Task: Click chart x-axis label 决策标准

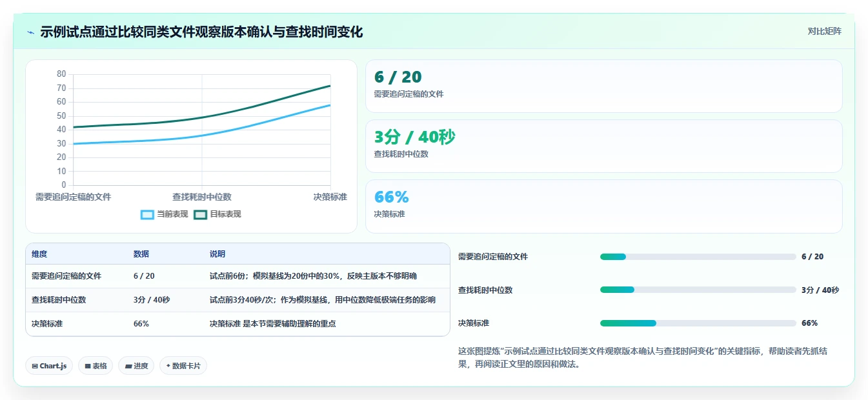Action: click(330, 197)
